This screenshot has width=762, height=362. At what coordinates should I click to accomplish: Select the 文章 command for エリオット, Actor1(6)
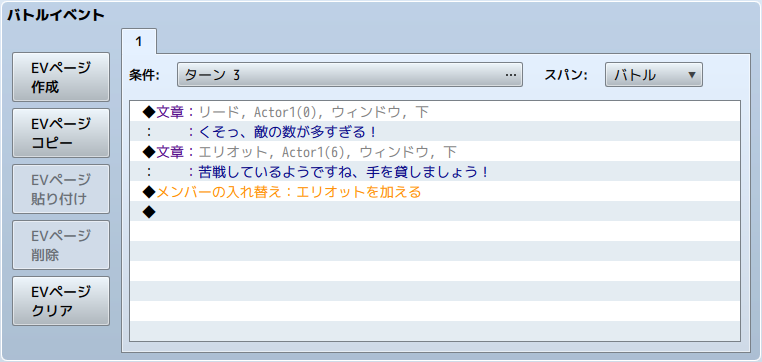click(435, 152)
